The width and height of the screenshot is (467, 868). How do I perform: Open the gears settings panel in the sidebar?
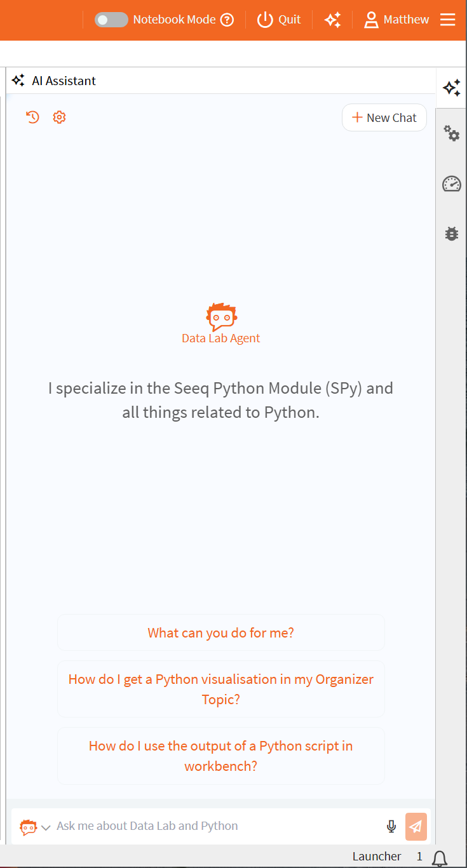coord(451,134)
